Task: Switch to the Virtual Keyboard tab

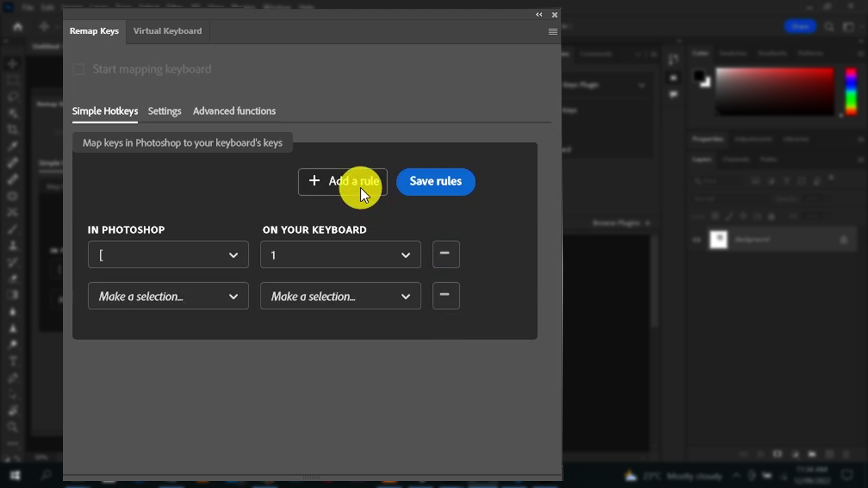Action: (x=167, y=30)
